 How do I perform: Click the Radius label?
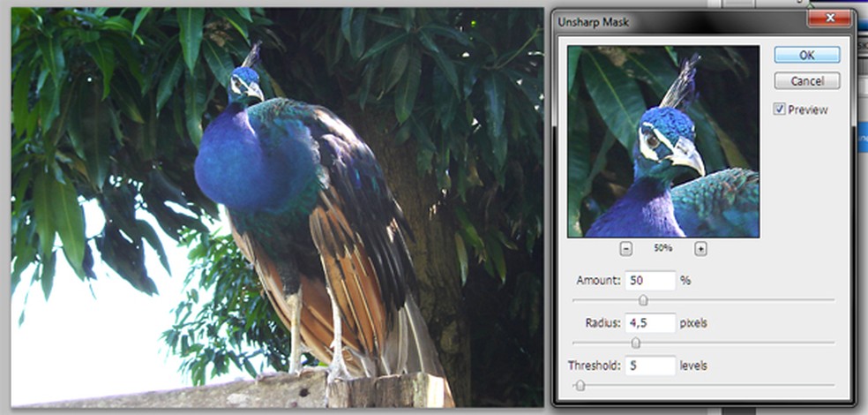[602, 323]
